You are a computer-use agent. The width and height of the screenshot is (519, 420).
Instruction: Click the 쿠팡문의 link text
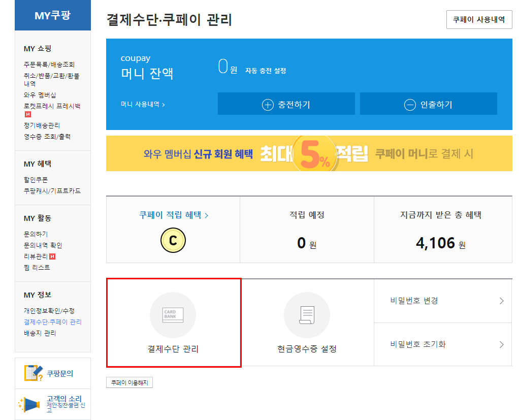pyautogui.click(x=60, y=373)
